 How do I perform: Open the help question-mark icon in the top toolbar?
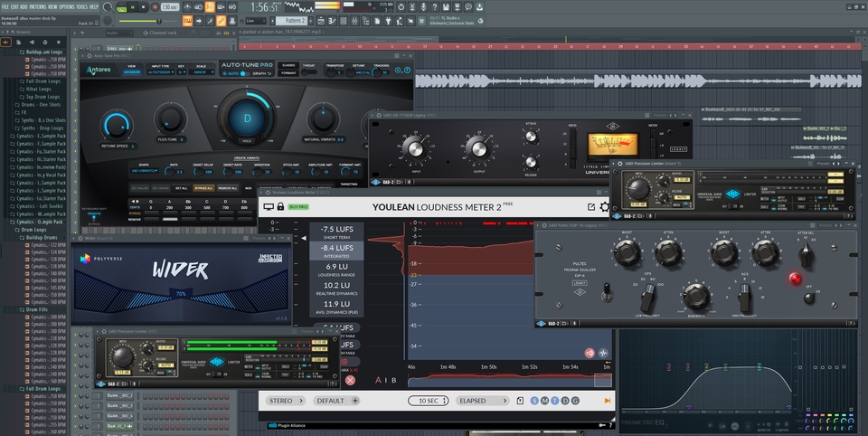pos(435,7)
